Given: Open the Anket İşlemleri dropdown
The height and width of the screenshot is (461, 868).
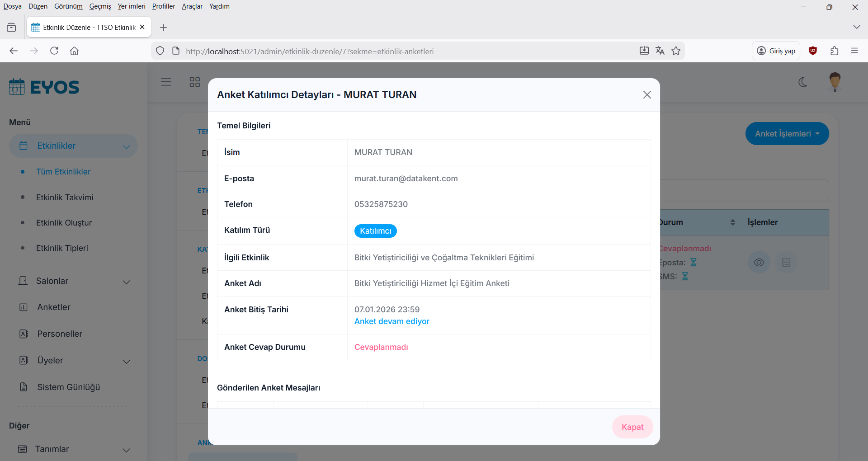Looking at the screenshot, I should (787, 134).
